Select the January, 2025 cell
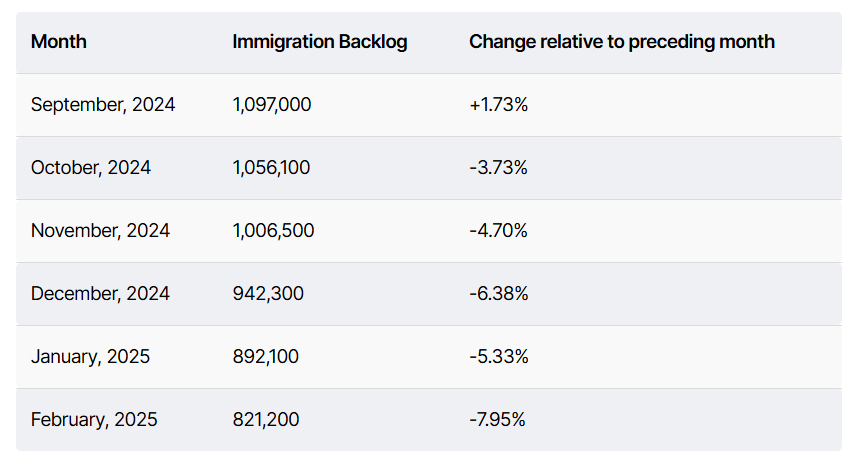 coord(90,357)
